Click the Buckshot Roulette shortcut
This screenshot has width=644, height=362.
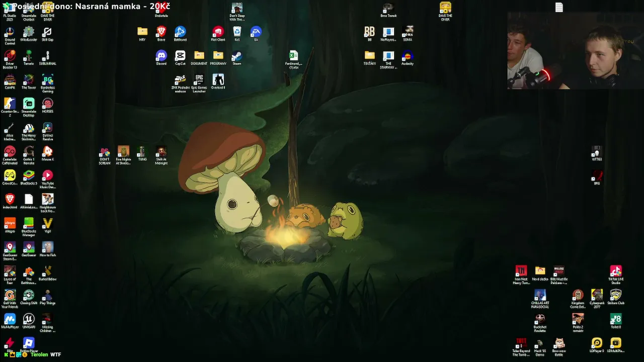pos(540,323)
